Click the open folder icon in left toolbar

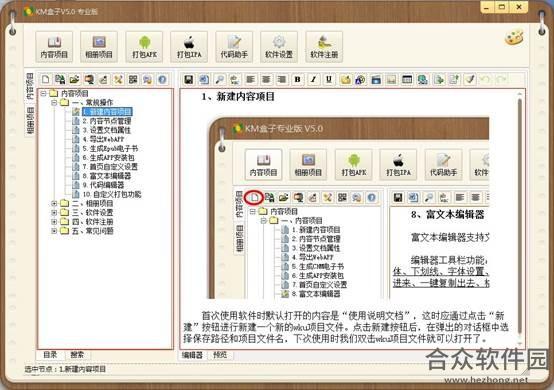tap(75, 79)
